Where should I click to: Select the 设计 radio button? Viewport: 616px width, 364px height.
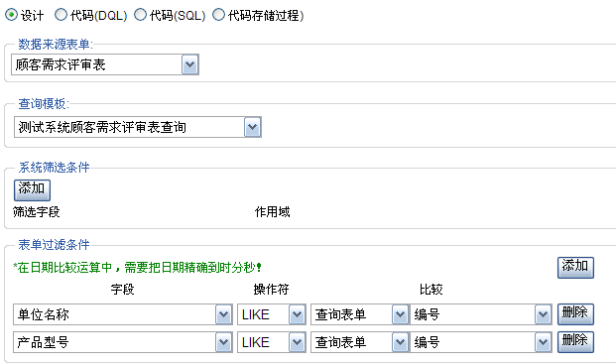[x=11, y=15]
